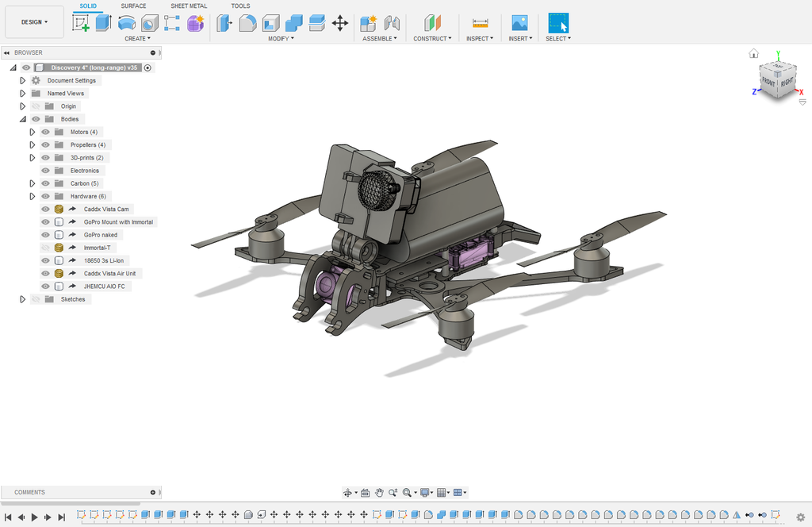Select the Combine tool
812x527 pixels.
pos(293,23)
